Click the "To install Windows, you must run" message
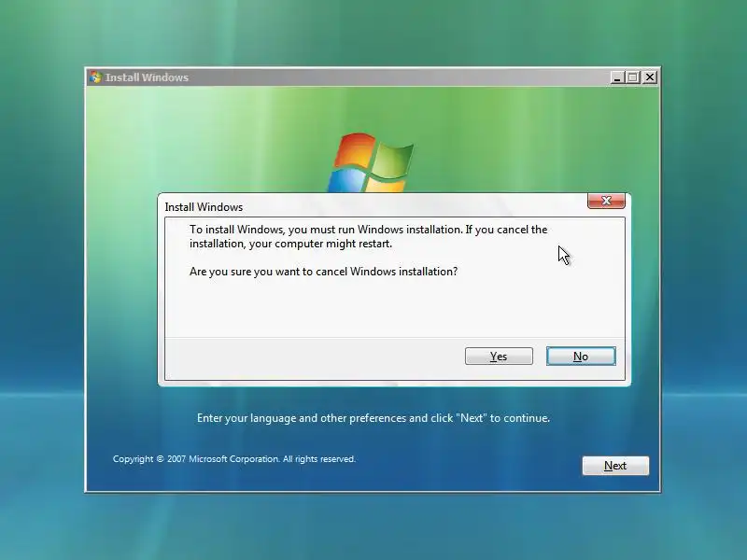The image size is (747, 560). click(x=368, y=237)
